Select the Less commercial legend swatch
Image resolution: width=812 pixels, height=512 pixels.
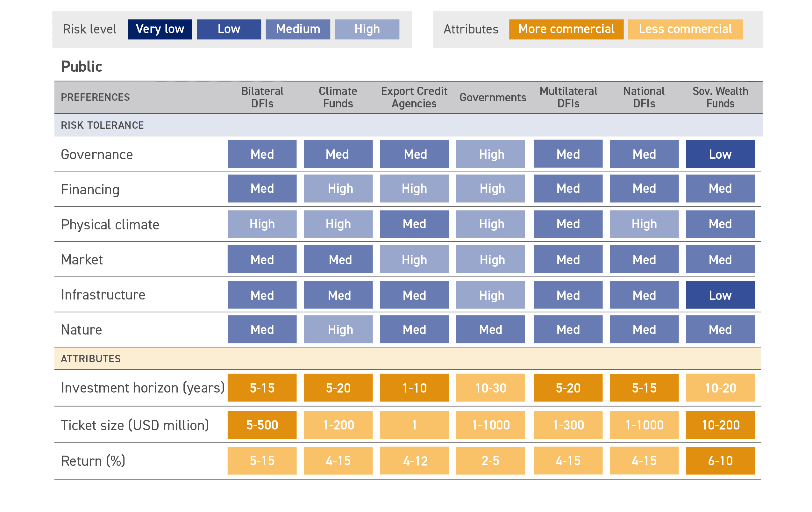click(685, 29)
